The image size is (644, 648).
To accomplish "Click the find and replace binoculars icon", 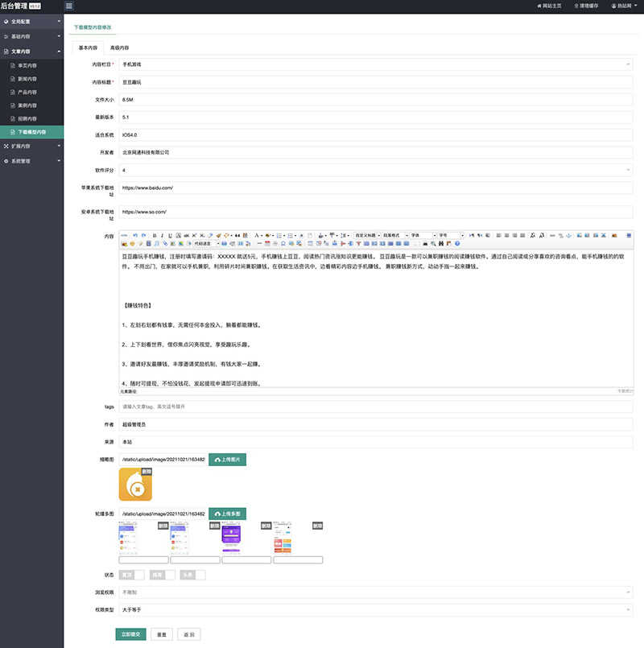I will (440, 243).
